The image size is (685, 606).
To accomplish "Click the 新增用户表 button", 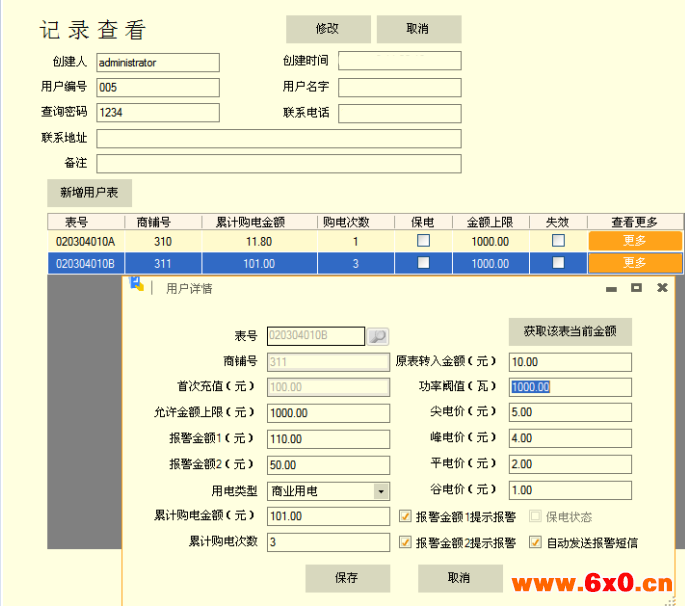I will (x=90, y=193).
